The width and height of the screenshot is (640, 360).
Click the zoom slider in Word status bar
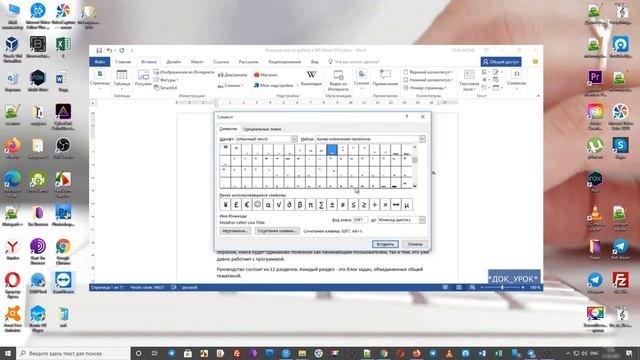click(x=502, y=287)
